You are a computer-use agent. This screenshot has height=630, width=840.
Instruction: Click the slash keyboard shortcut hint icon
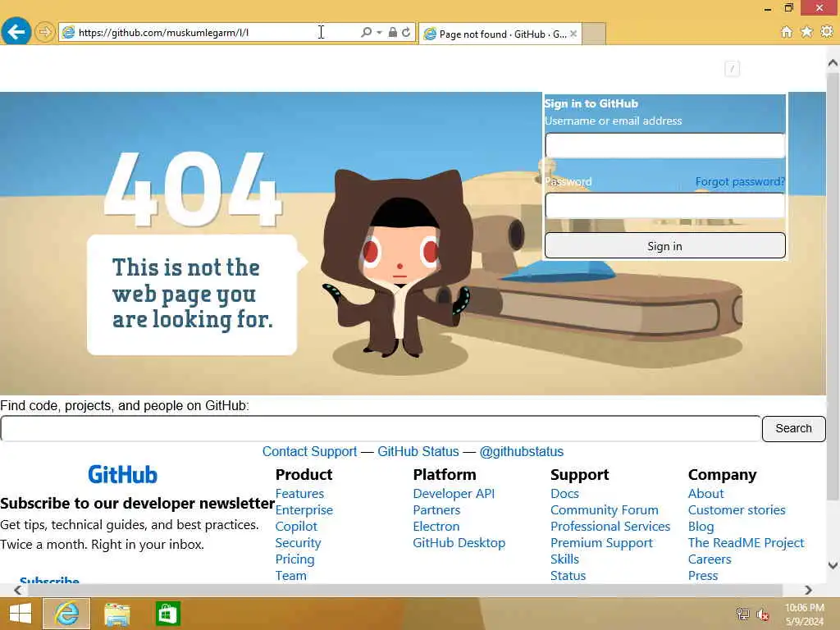732,69
